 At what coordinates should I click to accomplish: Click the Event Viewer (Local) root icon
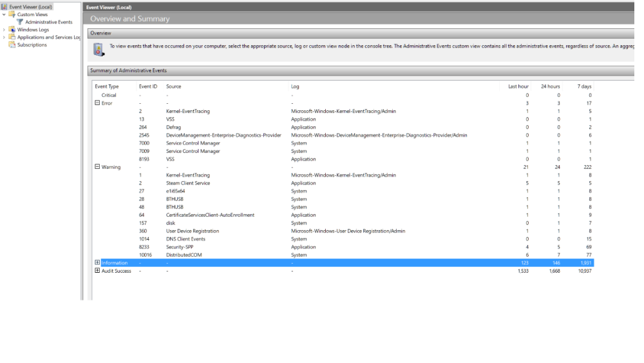(x=4, y=6)
